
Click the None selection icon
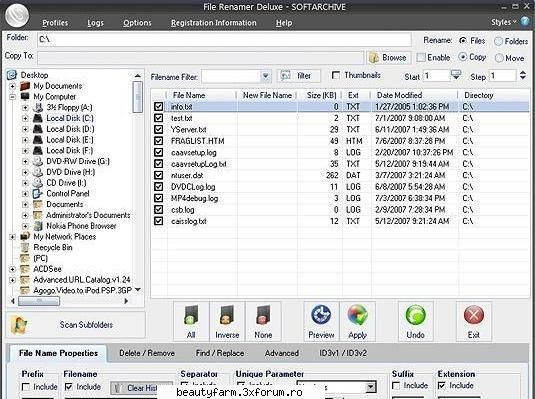tap(263, 315)
